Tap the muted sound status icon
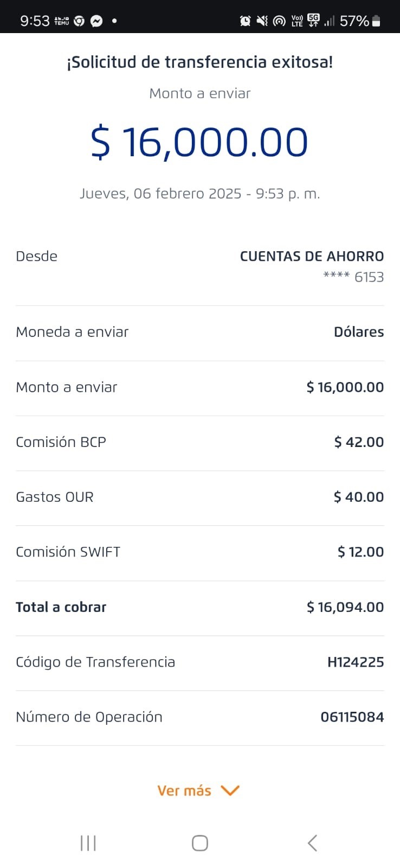This screenshot has height=868, width=400. click(x=262, y=21)
